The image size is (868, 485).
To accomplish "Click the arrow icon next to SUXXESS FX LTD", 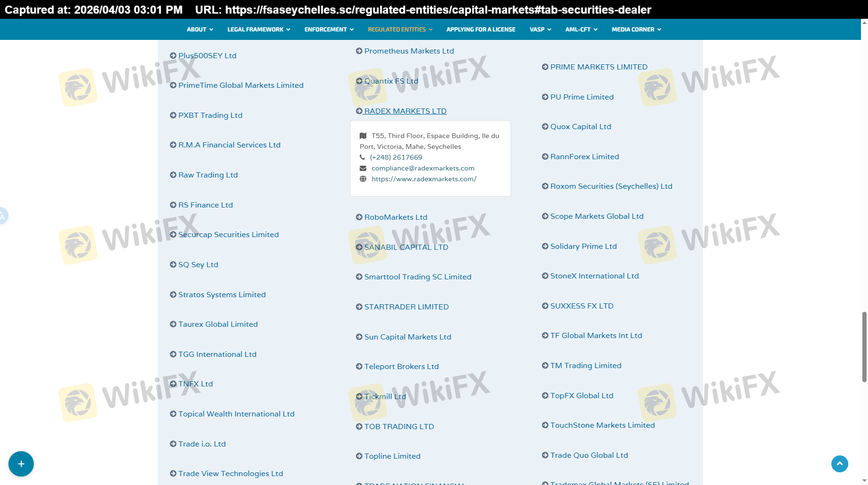I will (x=545, y=306).
